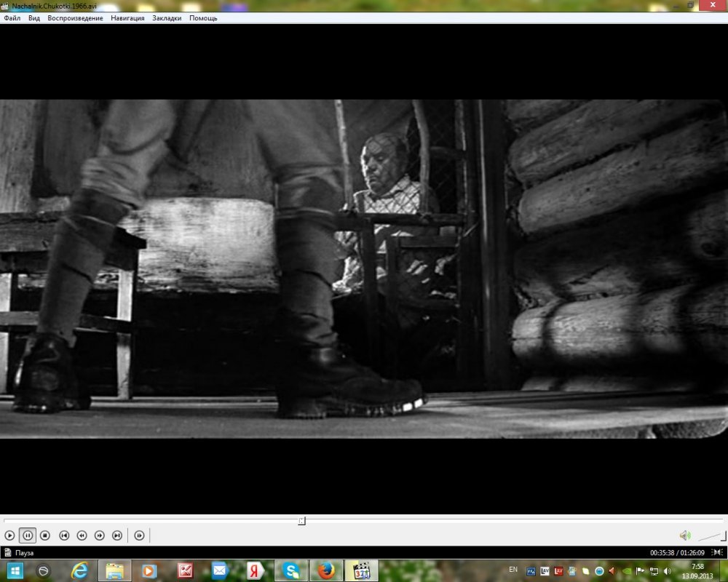
Task: Open the blue ffdshow tray icon
Action: pos(531,571)
